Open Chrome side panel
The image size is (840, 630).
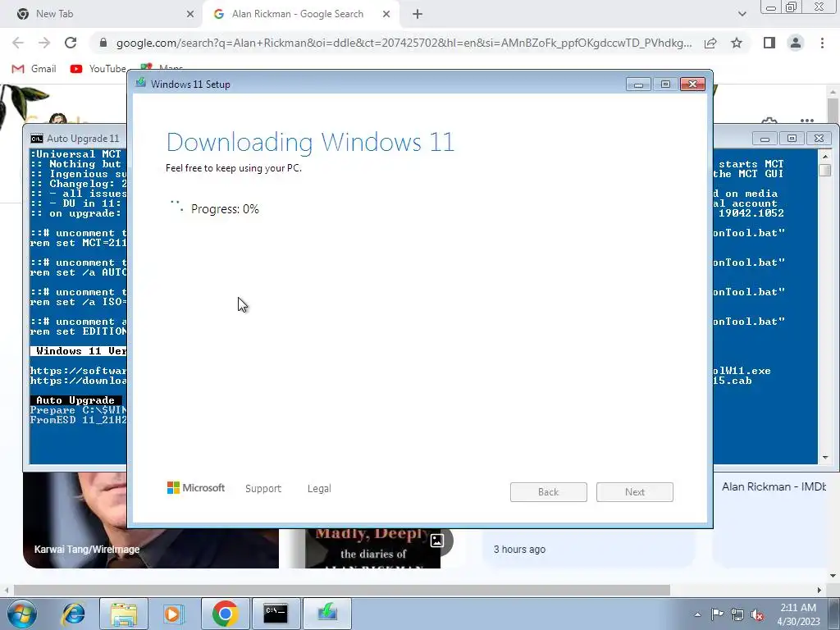coord(769,43)
